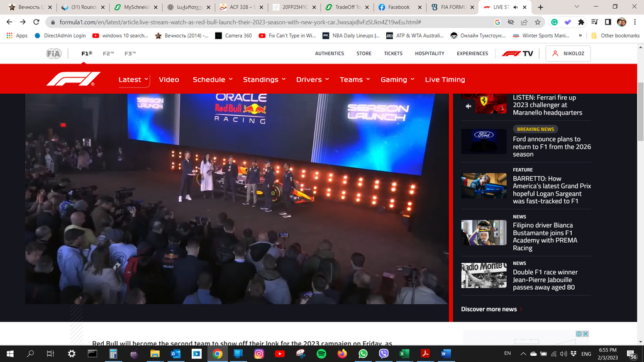Open the Chrome three-dot menu

635,22
